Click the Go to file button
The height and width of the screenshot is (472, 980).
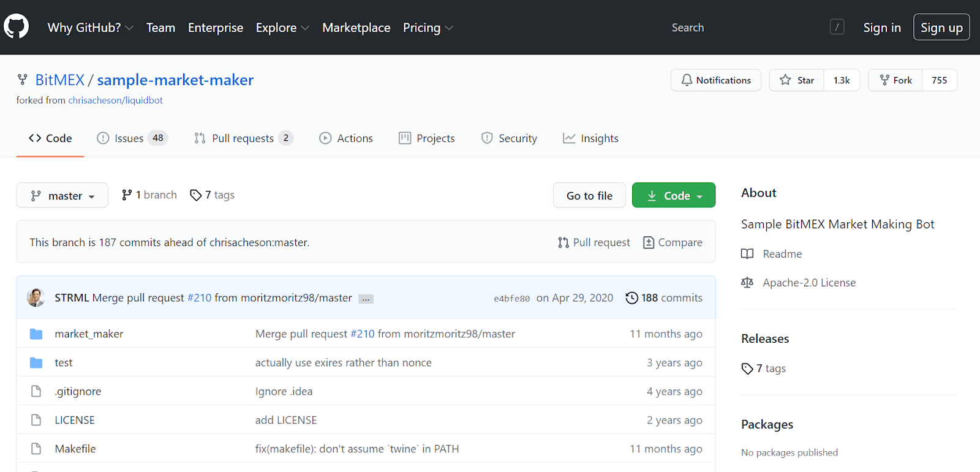point(589,195)
